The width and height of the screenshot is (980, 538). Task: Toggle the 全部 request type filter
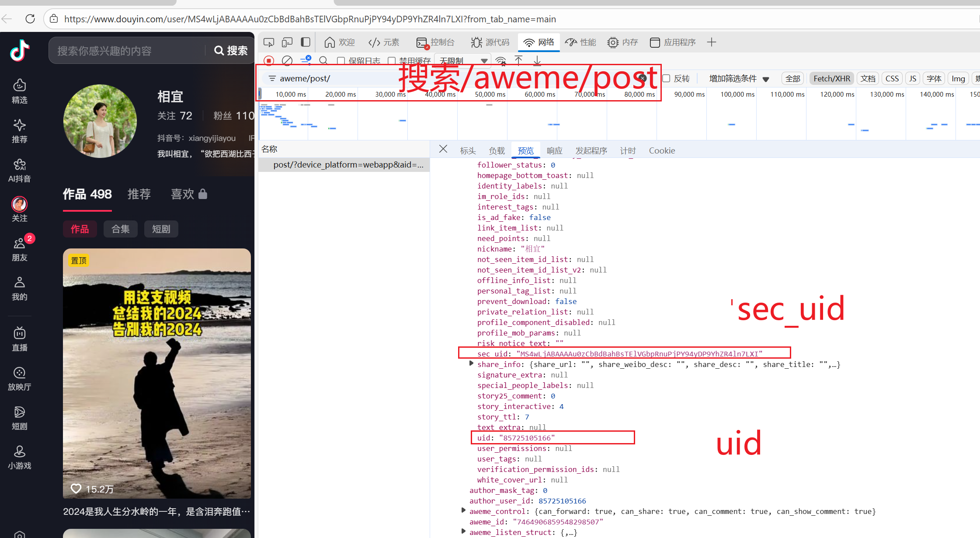pyautogui.click(x=793, y=78)
